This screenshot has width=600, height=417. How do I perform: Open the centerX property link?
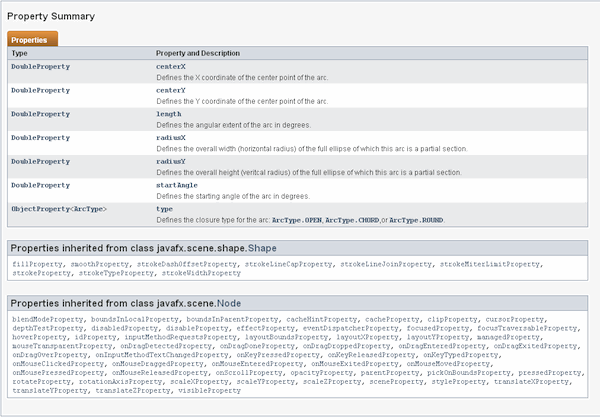tap(171, 66)
